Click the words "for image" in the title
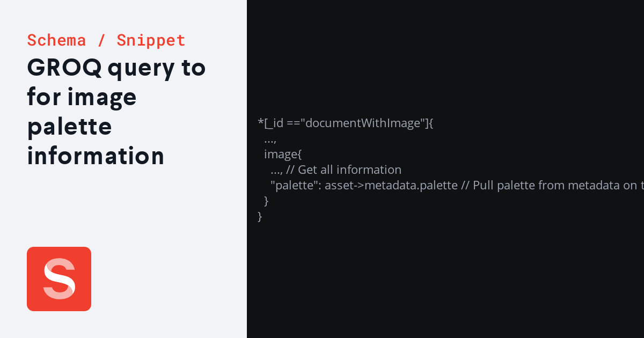Viewport: 644px width, 338px height. [x=82, y=98]
